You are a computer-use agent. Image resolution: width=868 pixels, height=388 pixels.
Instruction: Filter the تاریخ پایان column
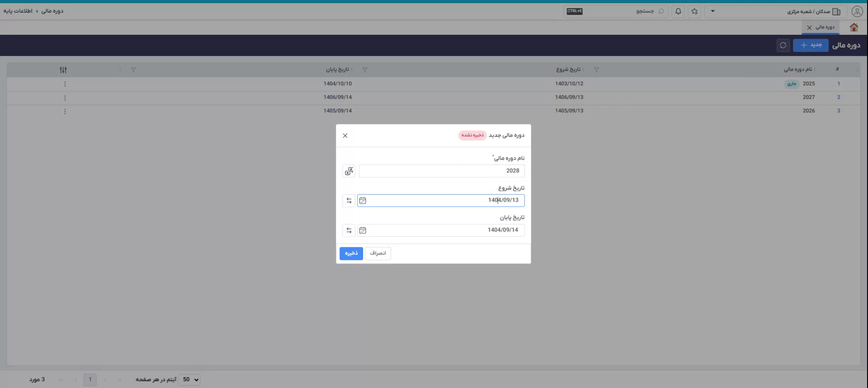pyautogui.click(x=365, y=70)
